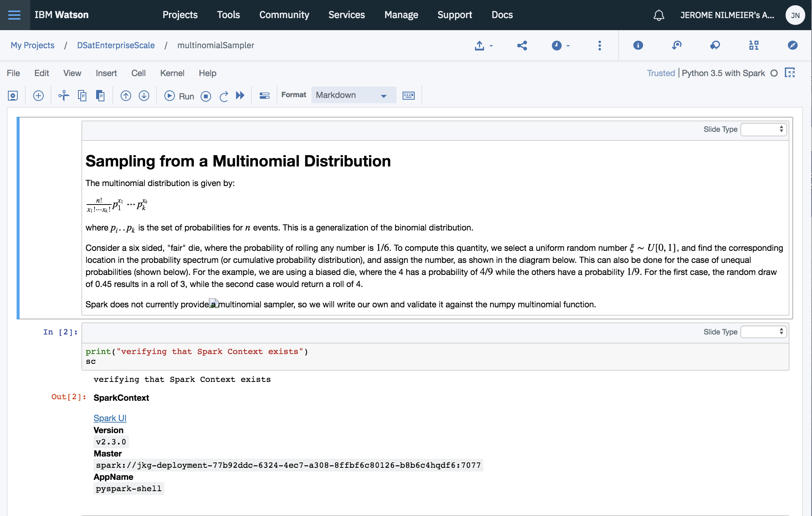Go to DSatEnterpriseScale project breadcrumb

116,46
